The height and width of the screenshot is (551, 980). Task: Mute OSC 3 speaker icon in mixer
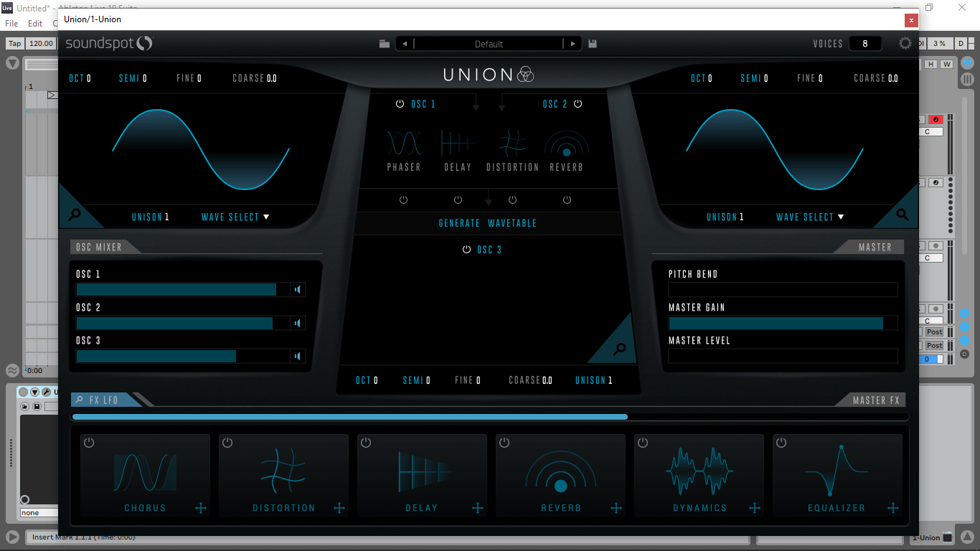[298, 357]
